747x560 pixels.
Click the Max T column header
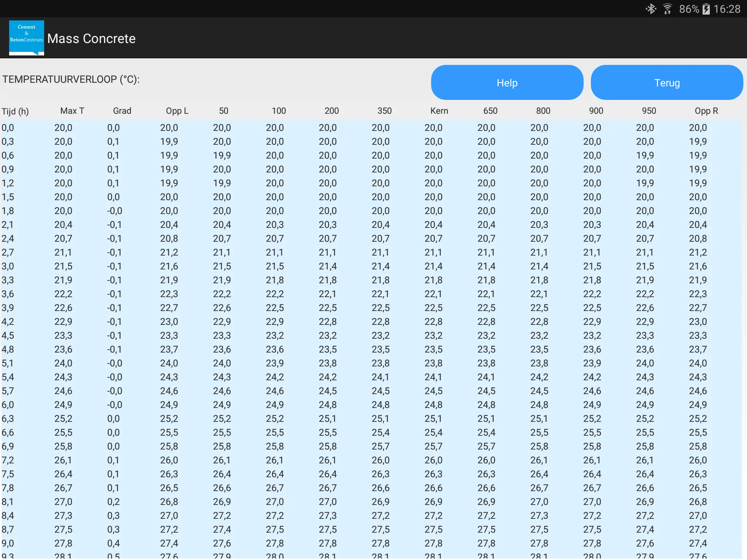click(72, 111)
